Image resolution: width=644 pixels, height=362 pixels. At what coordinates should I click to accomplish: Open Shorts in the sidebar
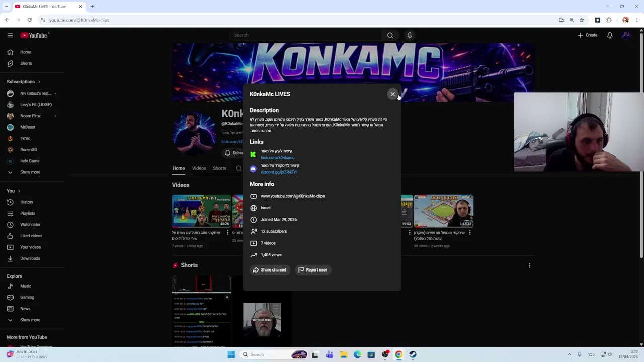coord(32,63)
